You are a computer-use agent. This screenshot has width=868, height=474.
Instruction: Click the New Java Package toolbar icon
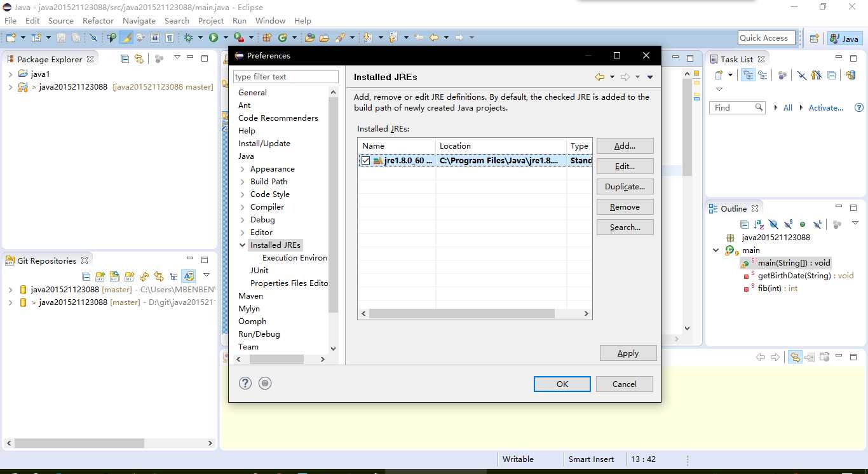click(x=268, y=38)
